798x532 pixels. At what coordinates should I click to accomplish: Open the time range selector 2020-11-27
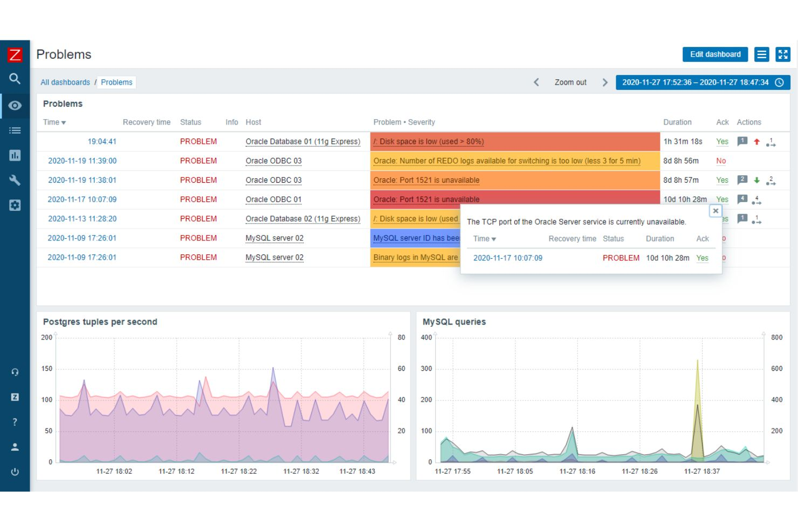(703, 82)
